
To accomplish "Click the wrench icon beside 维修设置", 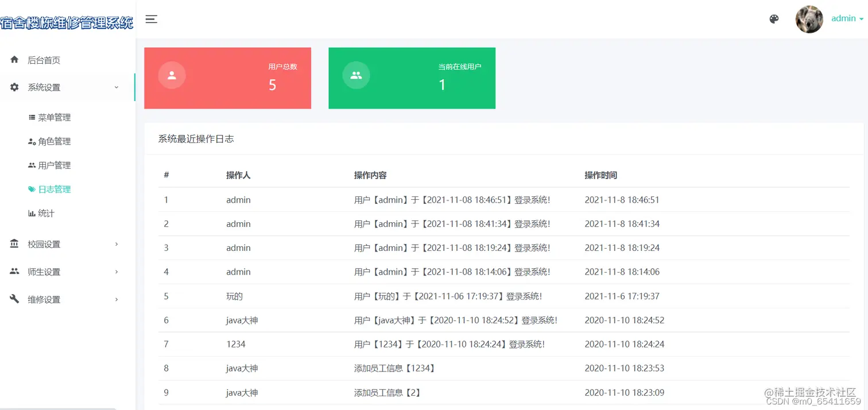I will pos(14,299).
